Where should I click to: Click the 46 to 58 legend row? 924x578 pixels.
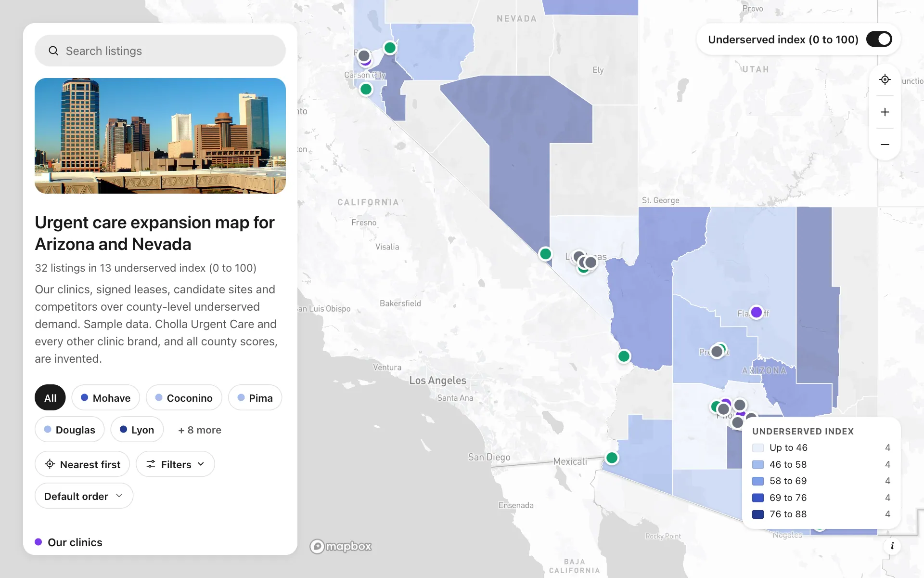point(821,464)
